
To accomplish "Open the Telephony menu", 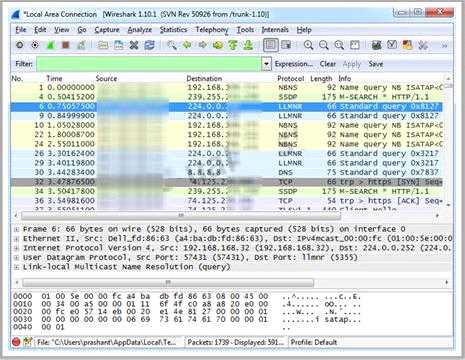I will (x=212, y=30).
